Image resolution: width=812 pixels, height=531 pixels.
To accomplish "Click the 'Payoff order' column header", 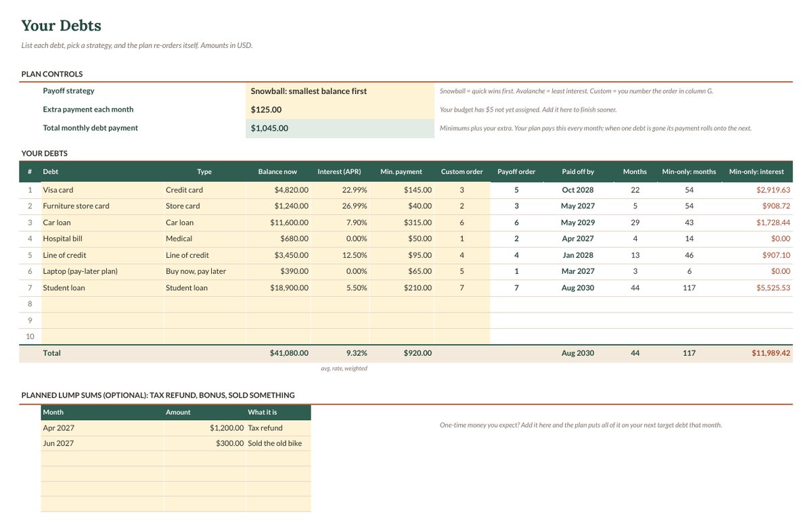I will click(x=517, y=172).
